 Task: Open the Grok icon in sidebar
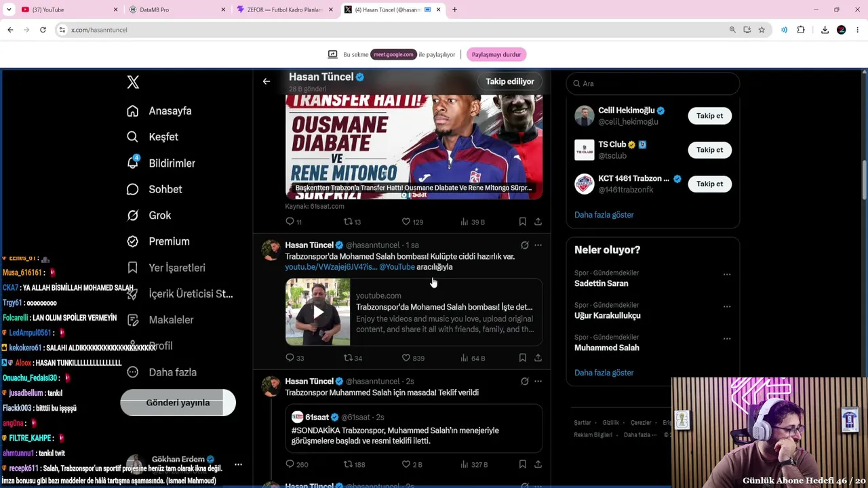(133, 216)
